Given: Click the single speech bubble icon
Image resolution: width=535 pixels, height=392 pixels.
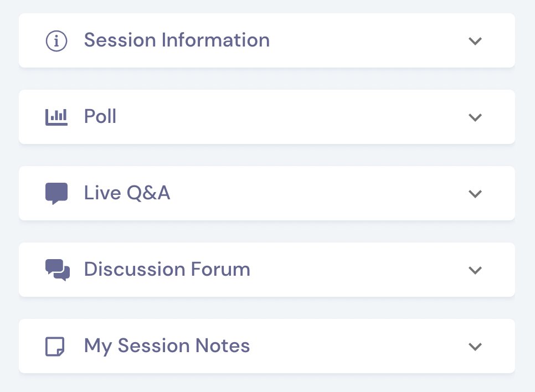Looking at the screenshot, I should click(56, 193).
